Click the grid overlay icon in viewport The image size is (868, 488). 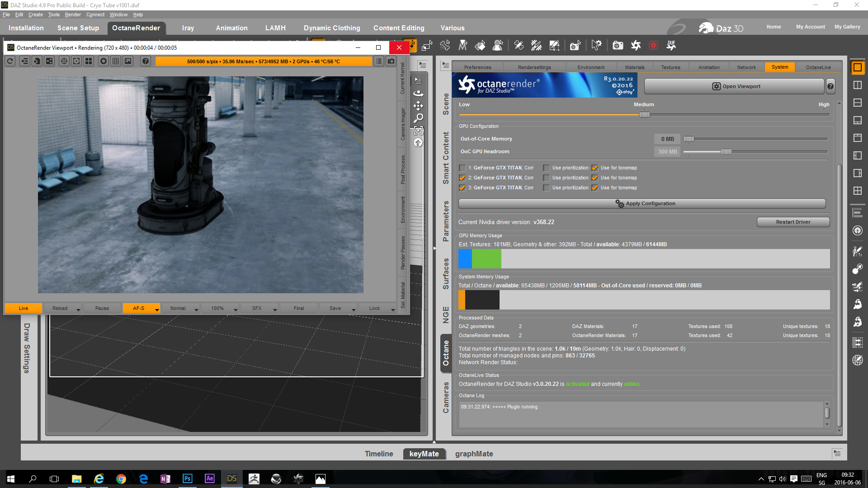tap(116, 61)
